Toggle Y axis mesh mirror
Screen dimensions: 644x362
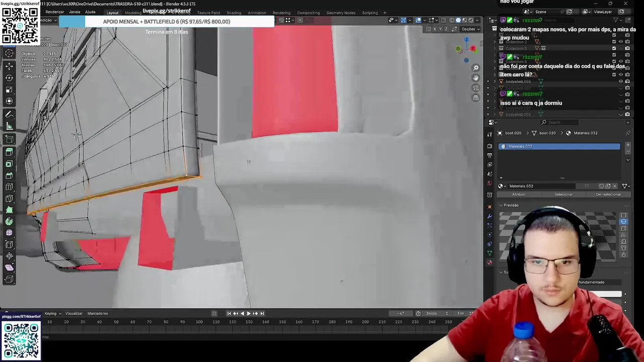click(441, 29)
